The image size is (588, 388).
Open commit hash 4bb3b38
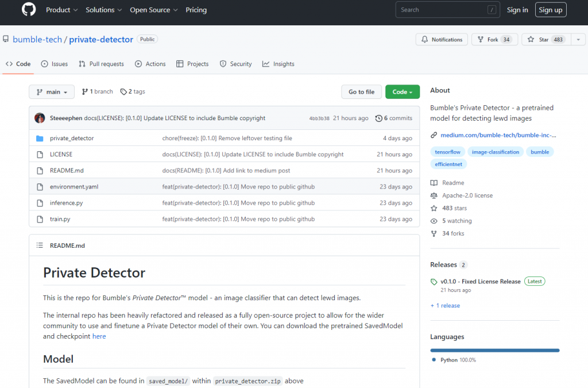(x=319, y=118)
